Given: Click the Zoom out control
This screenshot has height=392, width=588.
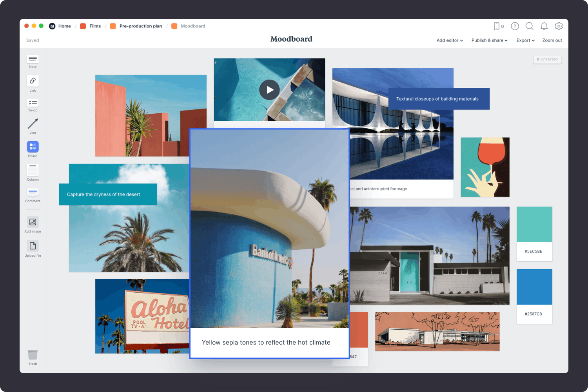Looking at the screenshot, I should (552, 40).
